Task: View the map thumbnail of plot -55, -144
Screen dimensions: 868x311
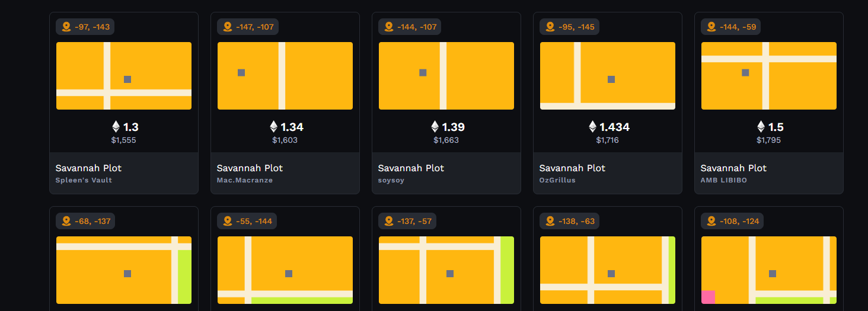Action: pos(285,270)
